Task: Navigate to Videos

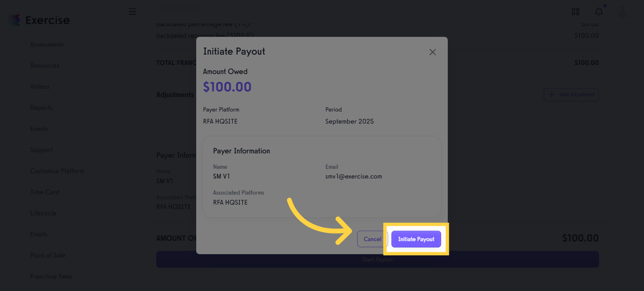Action: [40, 86]
